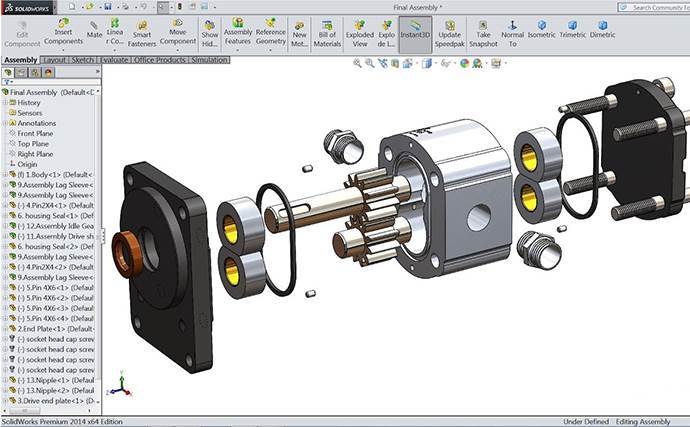This screenshot has width=690, height=427.
Task: Toggle Show Hidden components
Action: (210, 31)
